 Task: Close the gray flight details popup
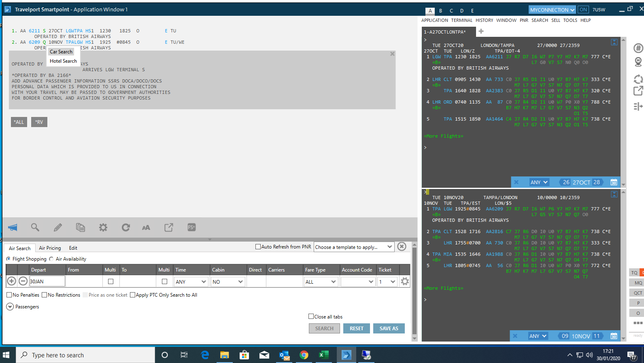tap(392, 54)
